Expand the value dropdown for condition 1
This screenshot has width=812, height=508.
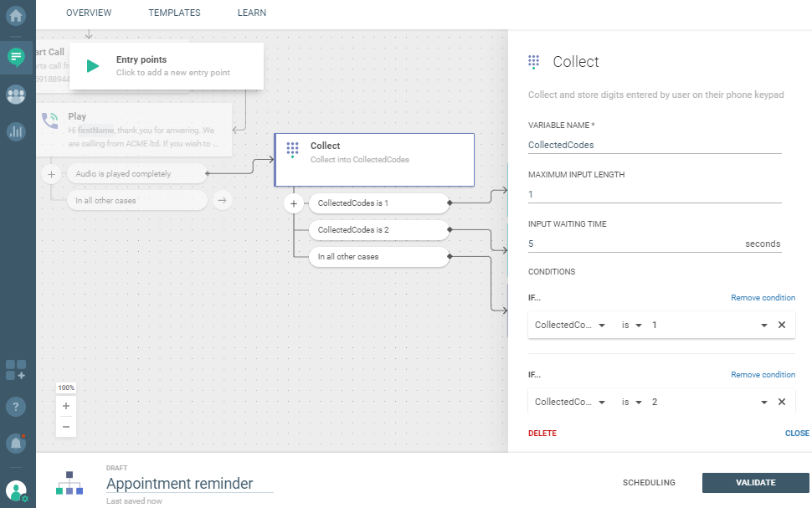point(763,325)
